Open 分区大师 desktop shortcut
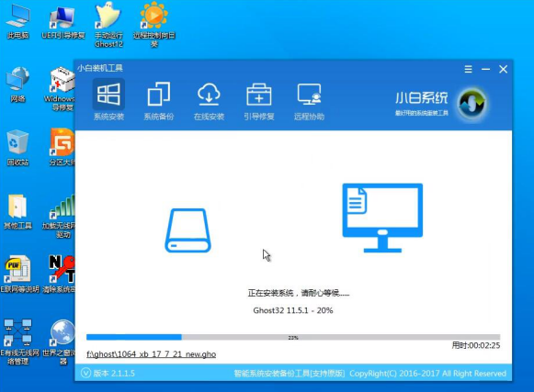The width and height of the screenshot is (534, 392). click(x=62, y=147)
